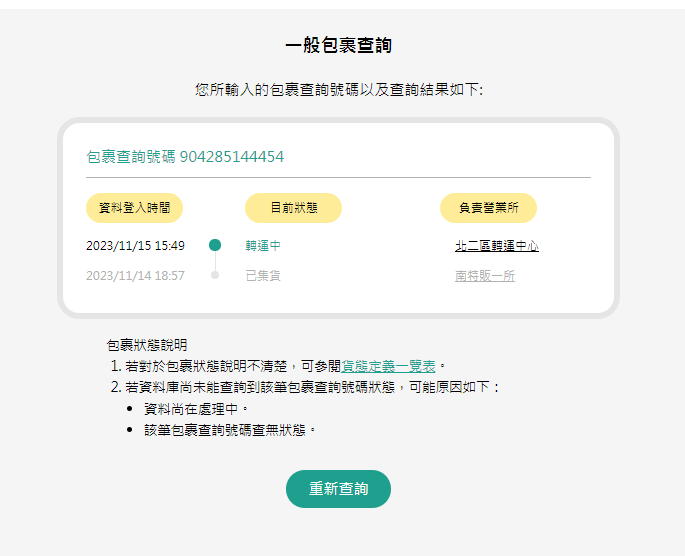Screen dimensions: 685x556
Task: Click the vertical line connecting status dots
Action: point(215,261)
